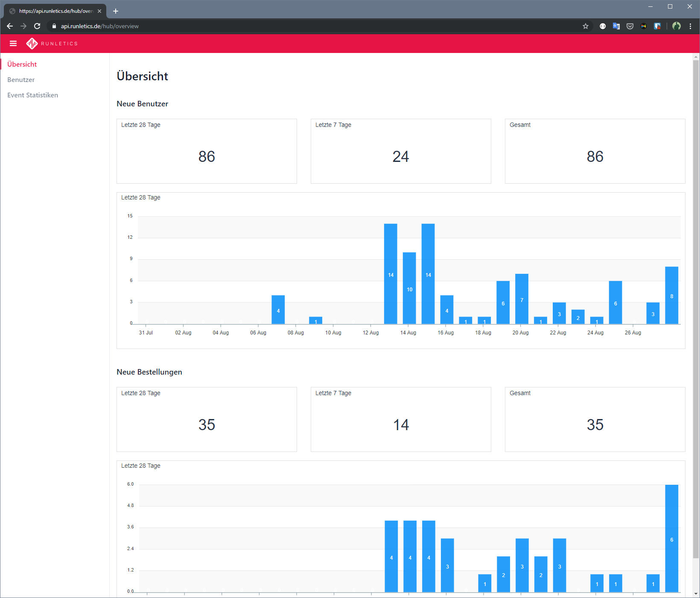Reload the current page
The width and height of the screenshot is (700, 598).
pyautogui.click(x=37, y=26)
